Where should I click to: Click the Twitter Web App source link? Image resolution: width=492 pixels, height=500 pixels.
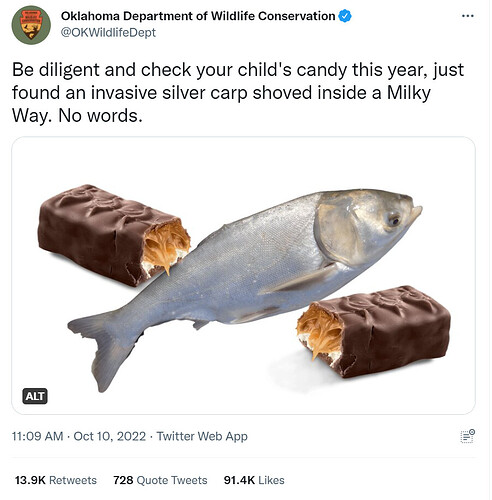click(202, 436)
